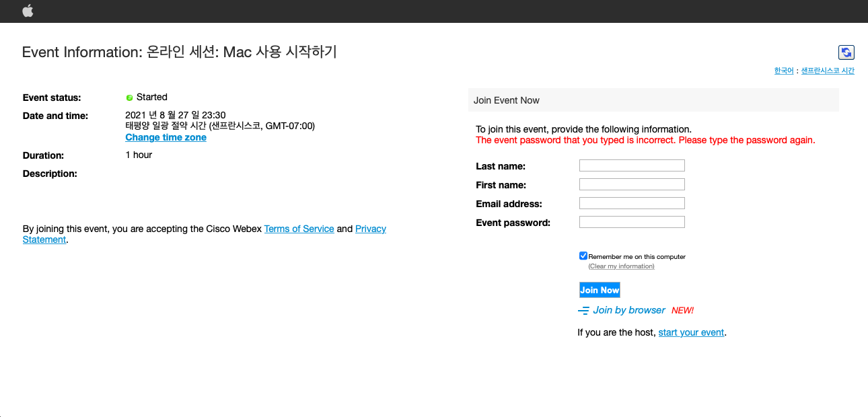Focus the Last name input field
Image resolution: width=868 pixels, height=417 pixels.
(x=632, y=165)
